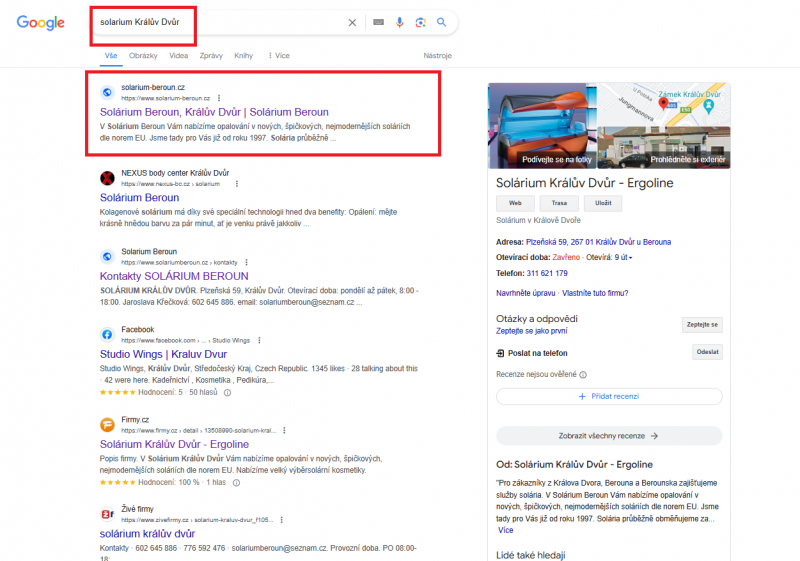Open the NEXUS Solárium Beroun result link
800x561 pixels.
point(139,198)
